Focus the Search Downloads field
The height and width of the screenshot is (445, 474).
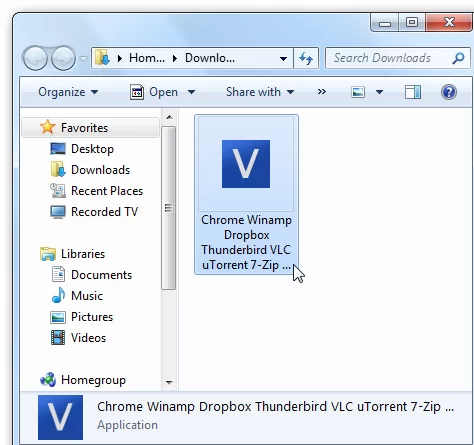[x=398, y=58]
